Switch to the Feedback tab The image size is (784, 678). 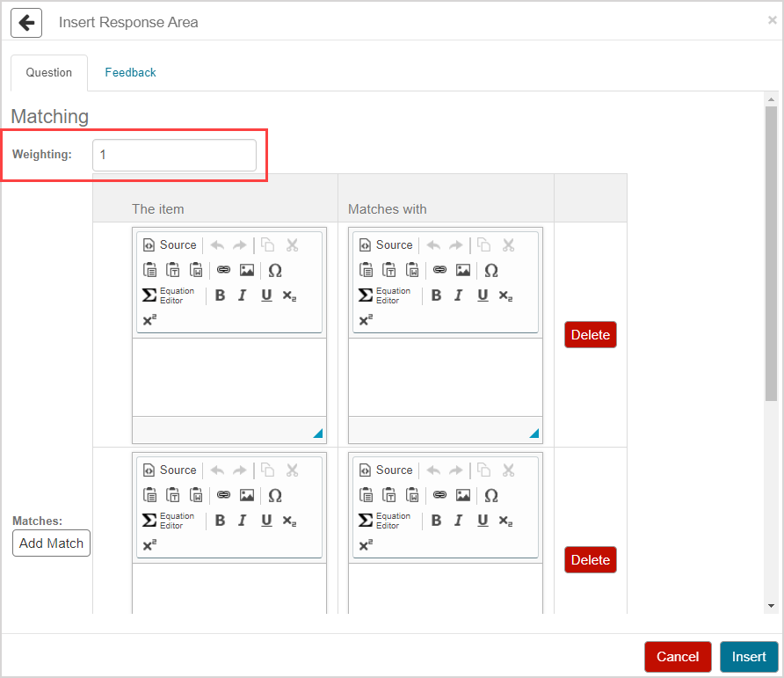point(130,73)
